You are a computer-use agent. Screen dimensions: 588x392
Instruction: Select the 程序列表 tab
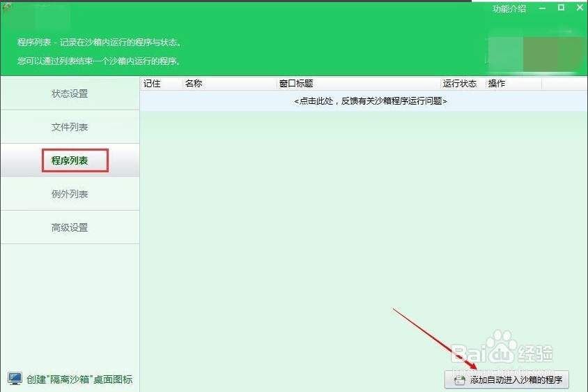click(x=70, y=160)
